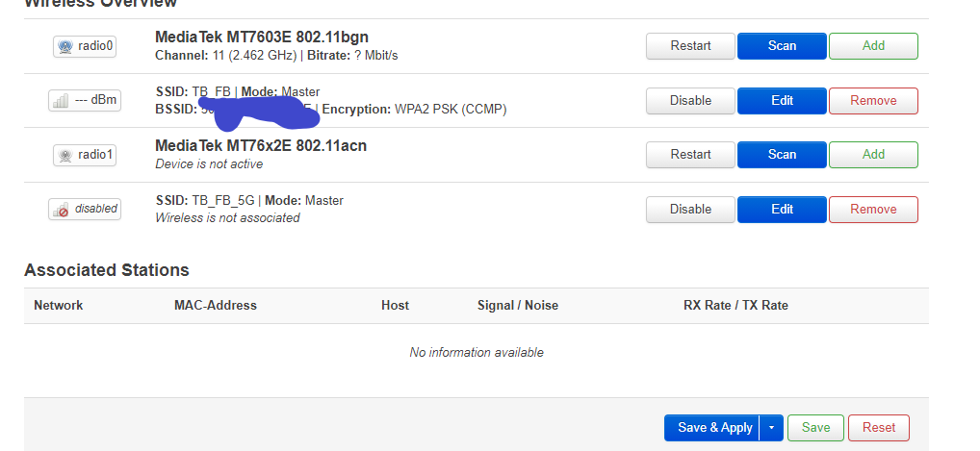
Task: Edit the TB_FB_5G network settings
Action: [x=782, y=210]
